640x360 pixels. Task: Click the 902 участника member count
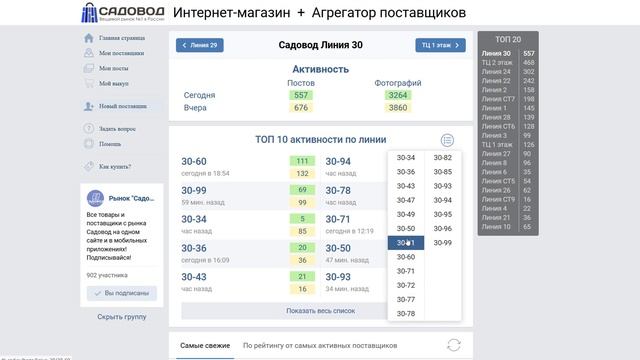tap(107, 276)
